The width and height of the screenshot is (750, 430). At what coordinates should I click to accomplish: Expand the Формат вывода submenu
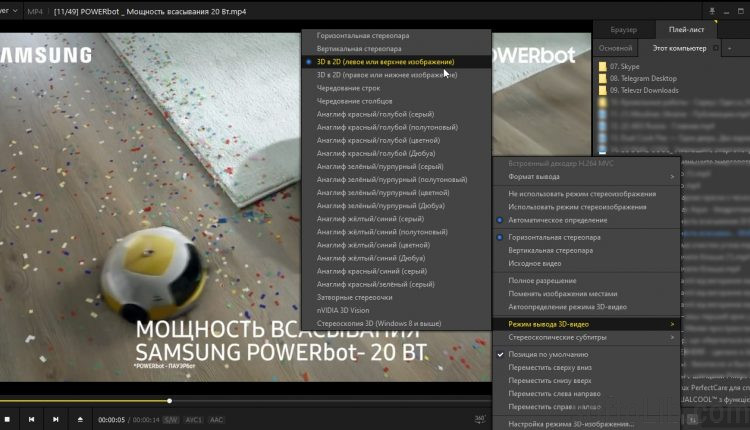coord(586,176)
